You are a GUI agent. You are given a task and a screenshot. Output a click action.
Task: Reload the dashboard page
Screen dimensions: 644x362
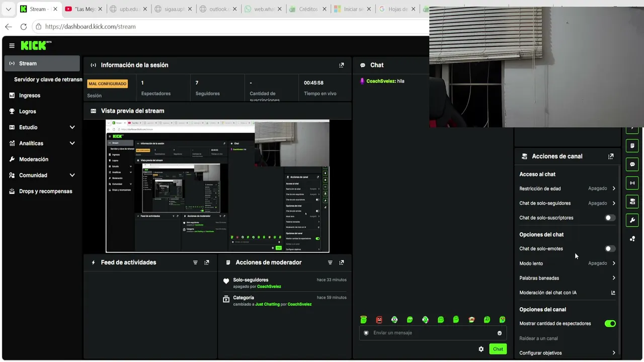pyautogui.click(x=24, y=27)
